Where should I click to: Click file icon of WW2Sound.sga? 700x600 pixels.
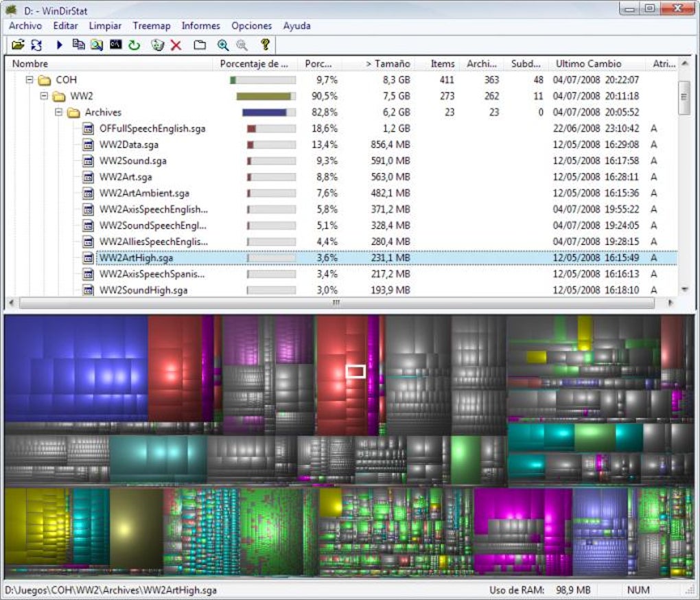89,161
